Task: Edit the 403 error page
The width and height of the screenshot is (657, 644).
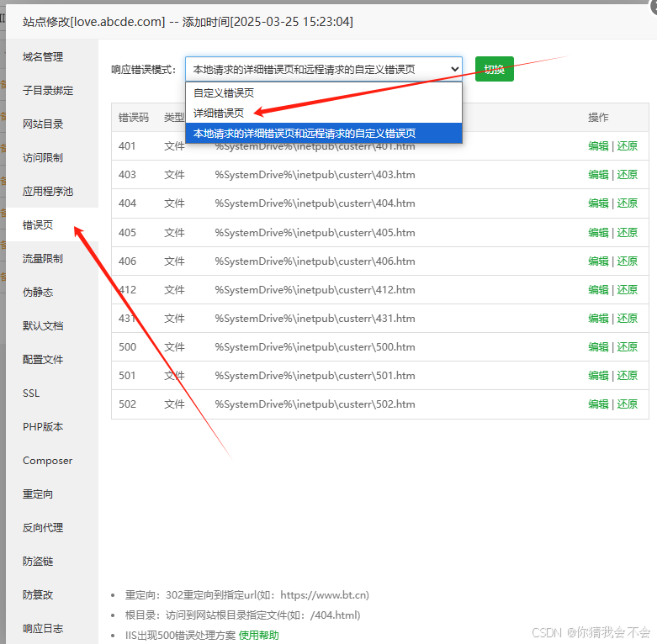Action: tap(598, 175)
